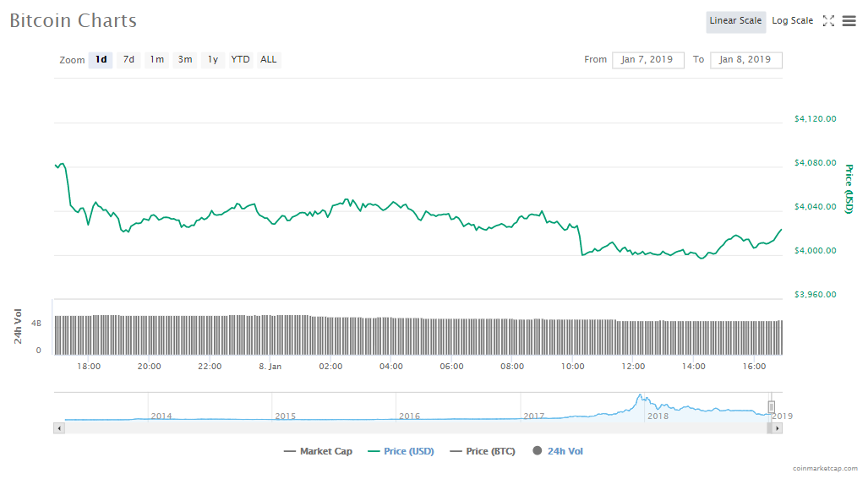
Task: Toggle fullscreen chart view icon
Action: (828, 21)
